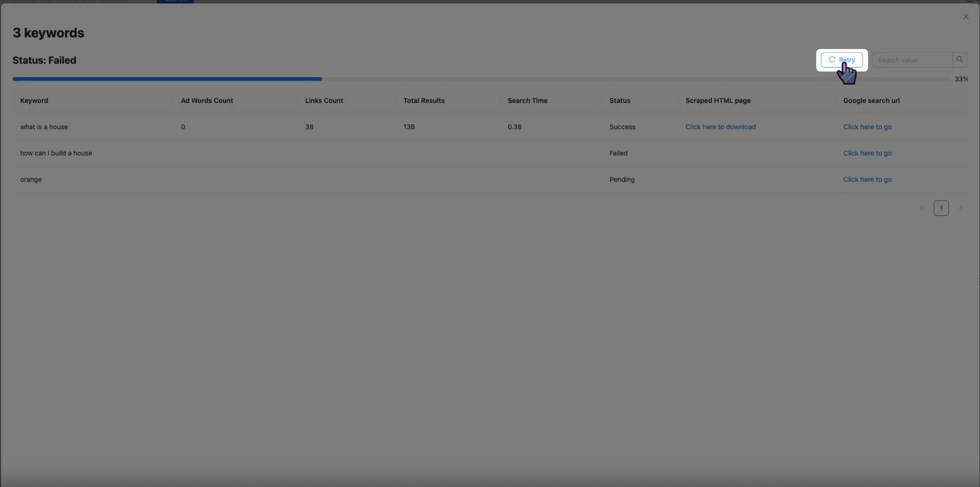Screen dimensions: 980x487
Task: Select the 'orange' keyword row
Action: [x=31, y=180]
